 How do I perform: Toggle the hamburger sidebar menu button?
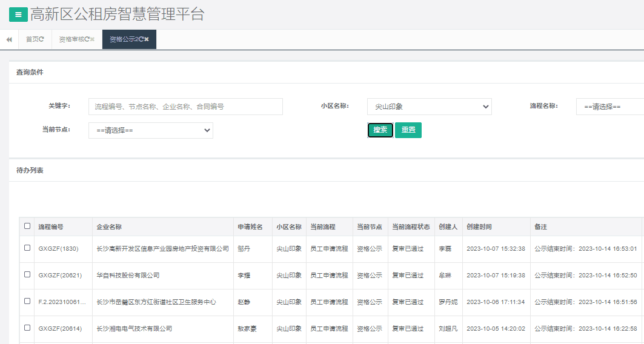(18, 15)
